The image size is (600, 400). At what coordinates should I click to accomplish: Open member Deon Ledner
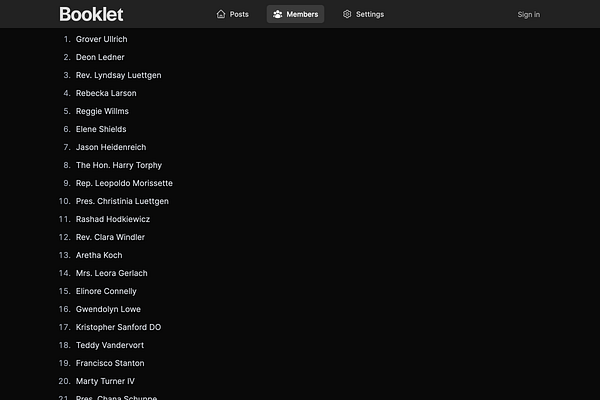click(100, 57)
